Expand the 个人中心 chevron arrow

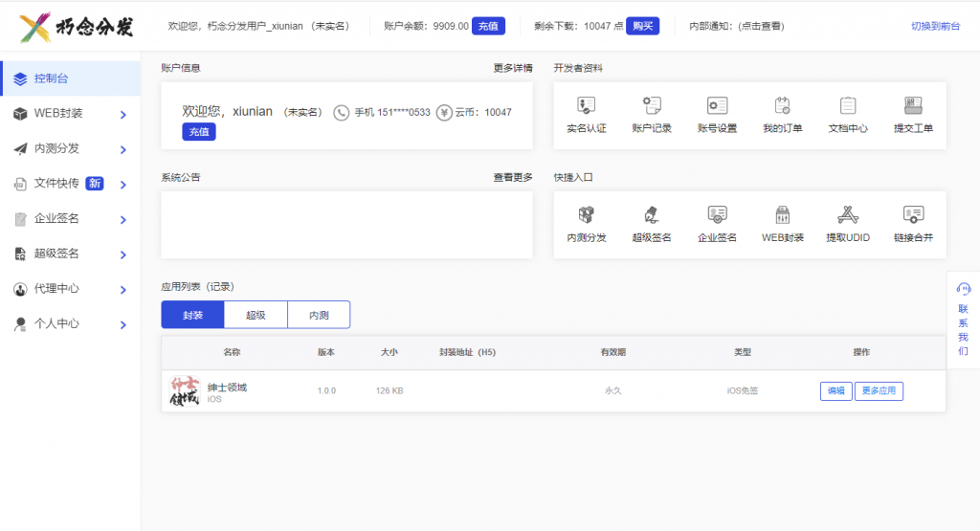(x=123, y=324)
